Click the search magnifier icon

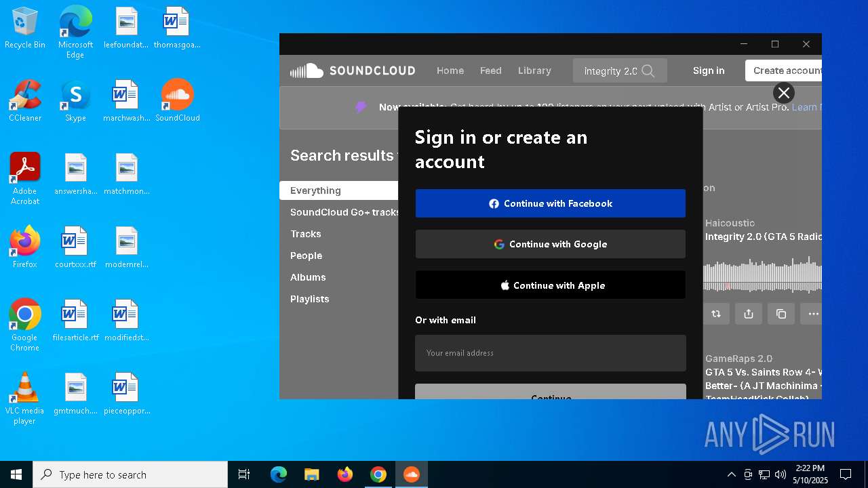click(648, 71)
